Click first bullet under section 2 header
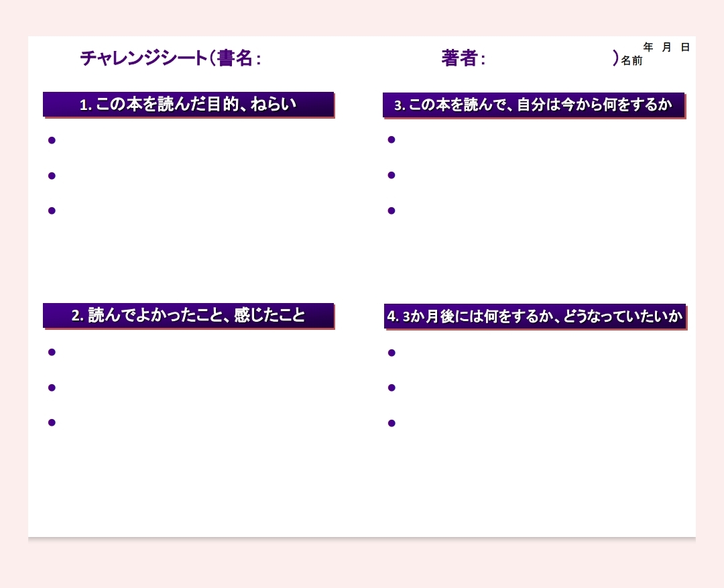This screenshot has height=588, width=724. [x=52, y=352]
